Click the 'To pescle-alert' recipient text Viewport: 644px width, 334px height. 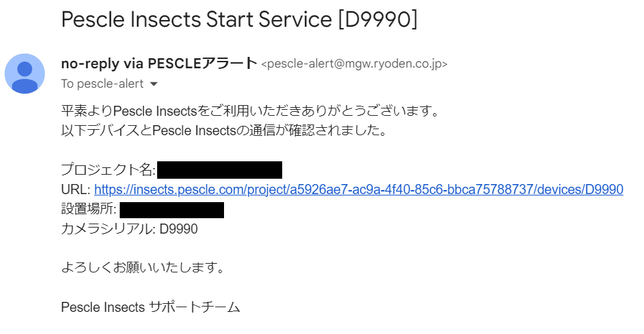click(x=102, y=84)
